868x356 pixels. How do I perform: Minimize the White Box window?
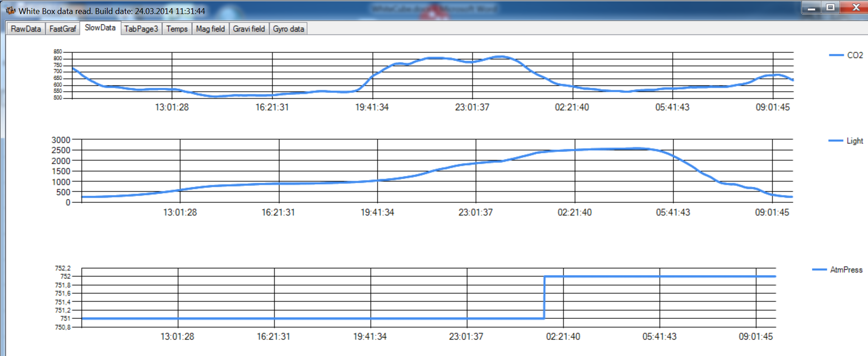[x=812, y=8]
